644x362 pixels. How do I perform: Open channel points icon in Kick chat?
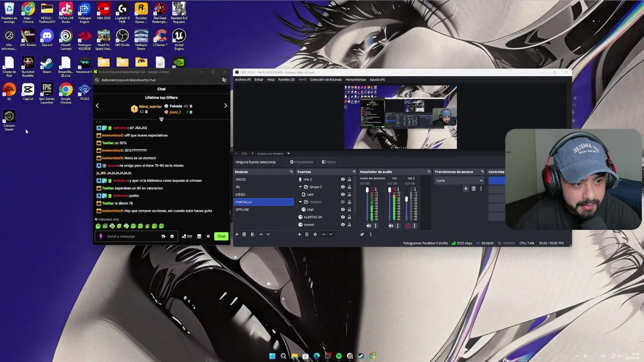pyautogui.click(x=187, y=236)
